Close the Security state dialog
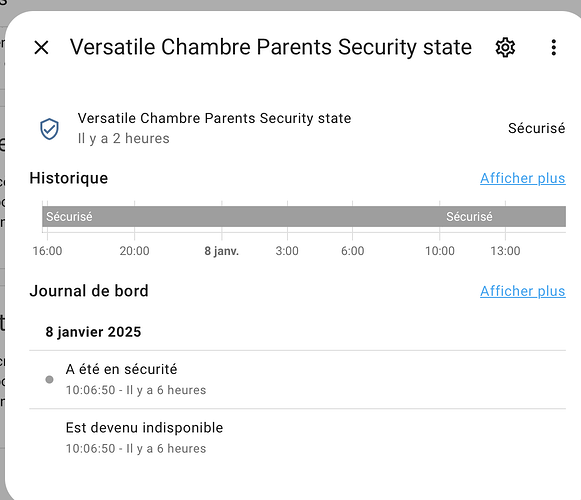581x500 pixels. pos(41,47)
